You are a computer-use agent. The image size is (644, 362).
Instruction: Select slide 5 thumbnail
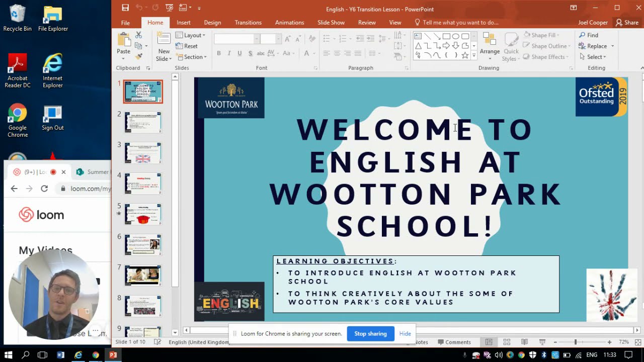pos(143,214)
